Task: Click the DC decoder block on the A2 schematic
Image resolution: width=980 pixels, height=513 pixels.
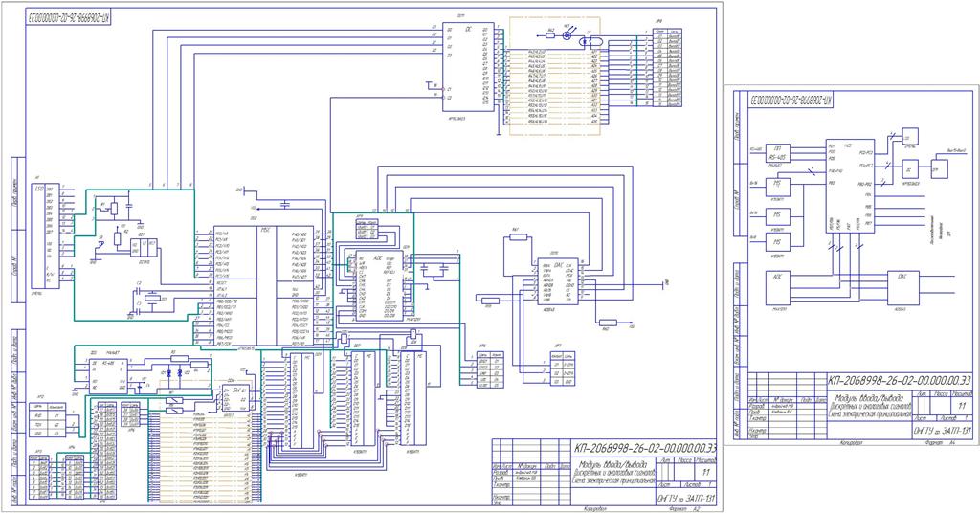Action: click(467, 68)
